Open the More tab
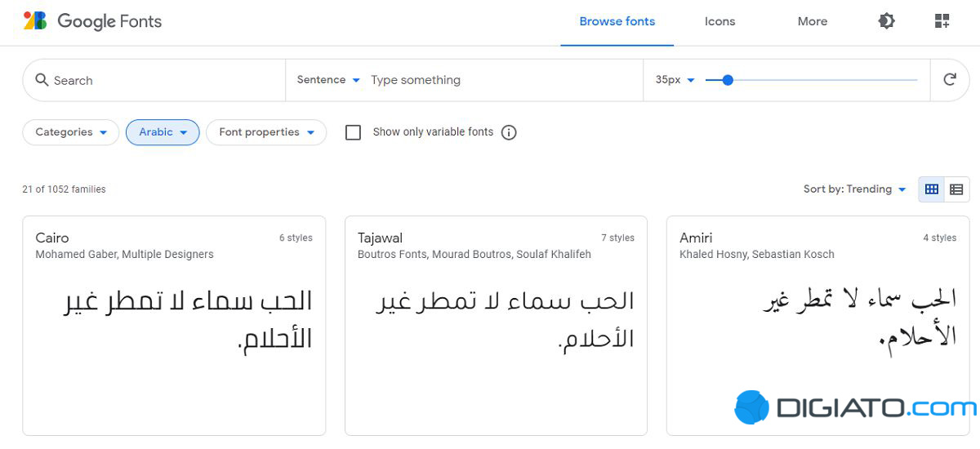 [x=812, y=22]
